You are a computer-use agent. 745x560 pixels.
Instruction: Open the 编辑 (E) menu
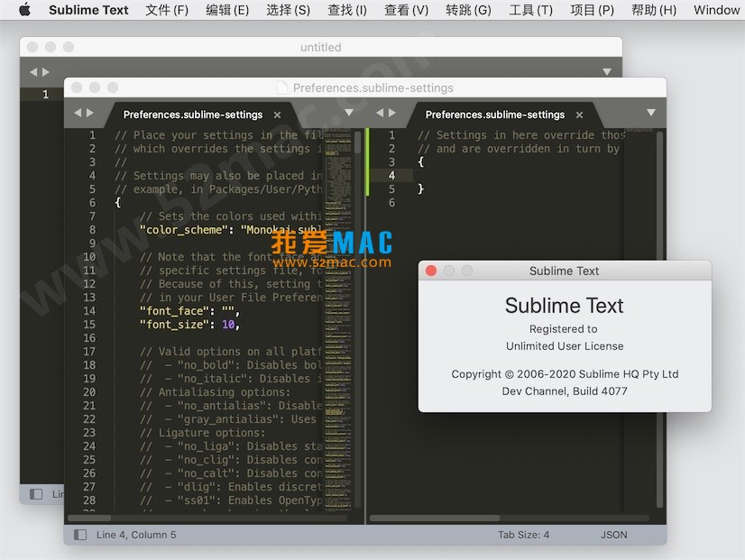(227, 10)
